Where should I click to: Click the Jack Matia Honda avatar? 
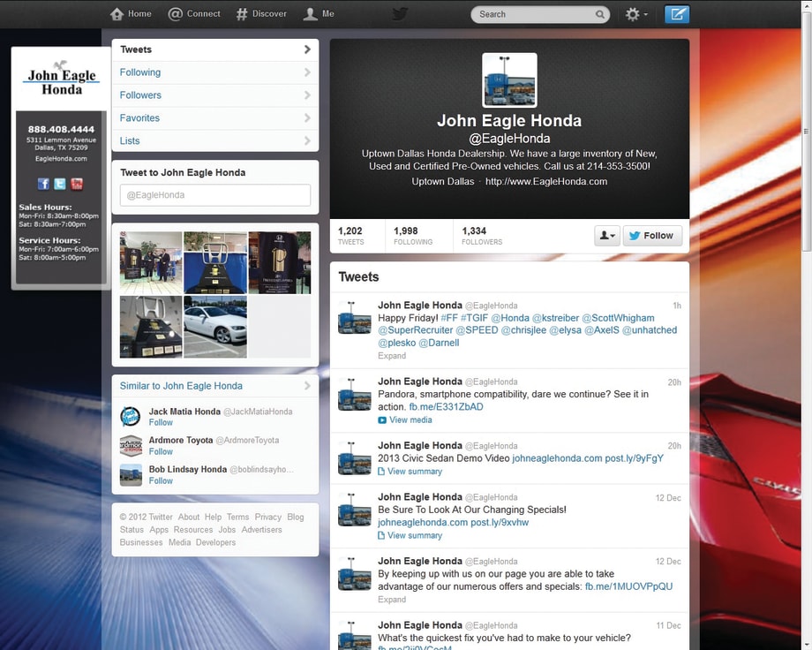[131, 417]
